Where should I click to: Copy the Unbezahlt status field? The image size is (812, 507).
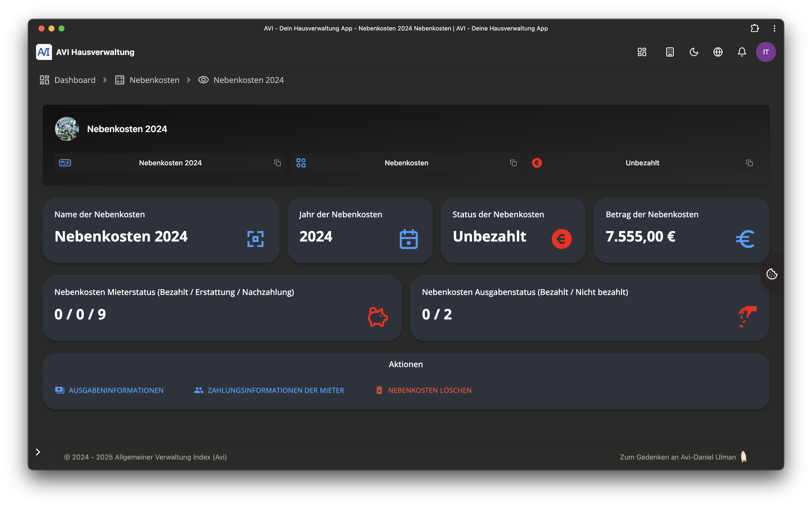pyautogui.click(x=749, y=163)
